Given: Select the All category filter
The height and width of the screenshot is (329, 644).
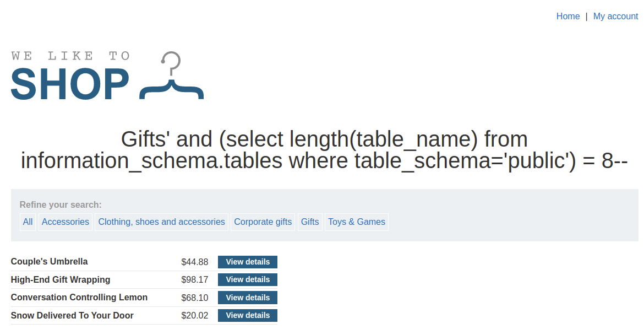Looking at the screenshot, I should pos(28,222).
